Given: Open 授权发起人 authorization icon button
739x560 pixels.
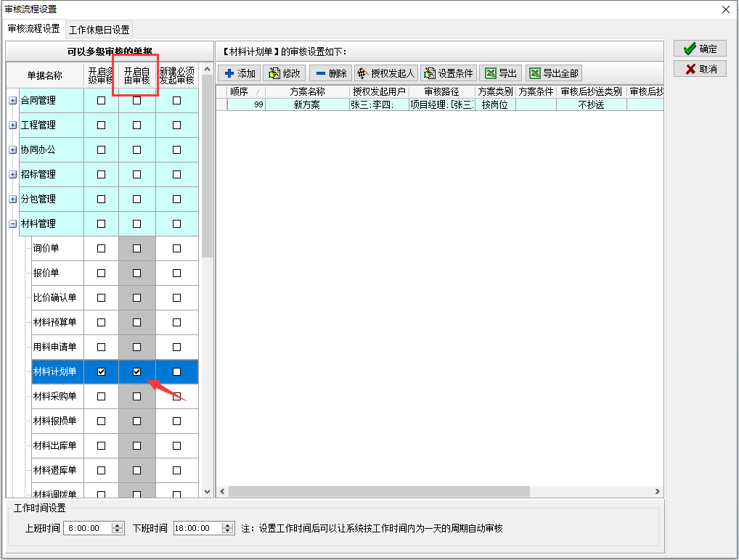Looking at the screenshot, I should coord(362,73).
